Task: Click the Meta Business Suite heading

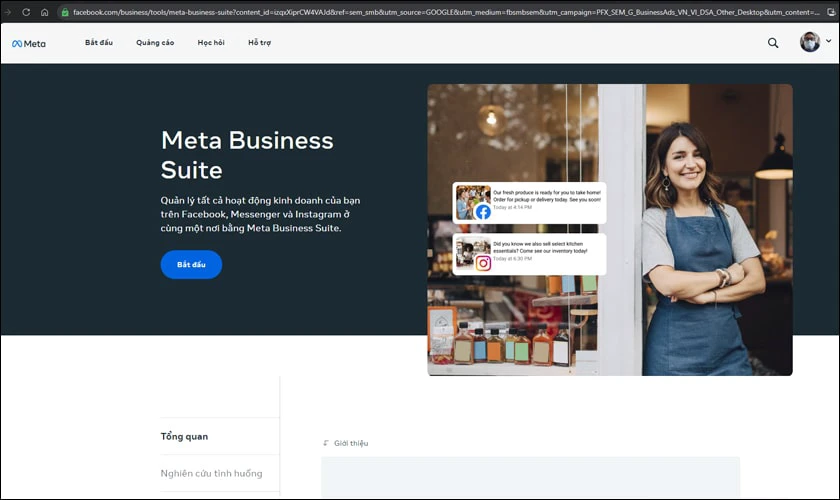Action: pyautogui.click(x=247, y=155)
